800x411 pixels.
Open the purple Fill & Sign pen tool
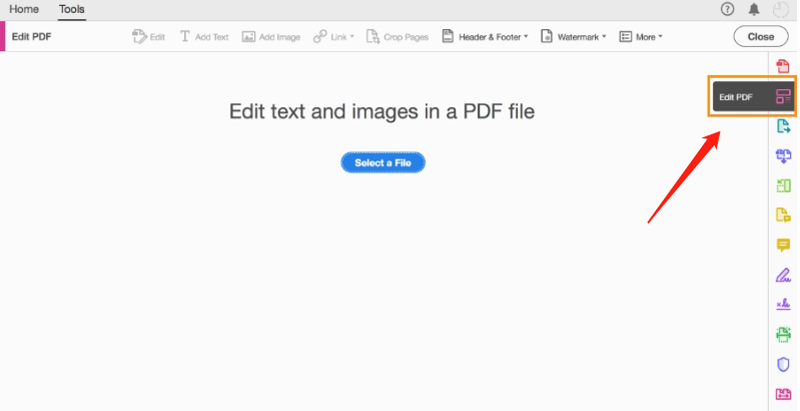(783, 275)
